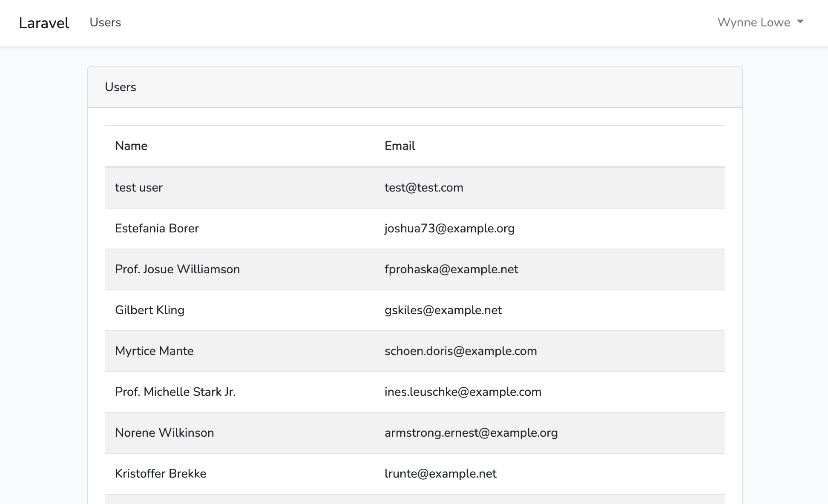Open the Laravel brand link
Screen dimensions: 828x504
44,23
